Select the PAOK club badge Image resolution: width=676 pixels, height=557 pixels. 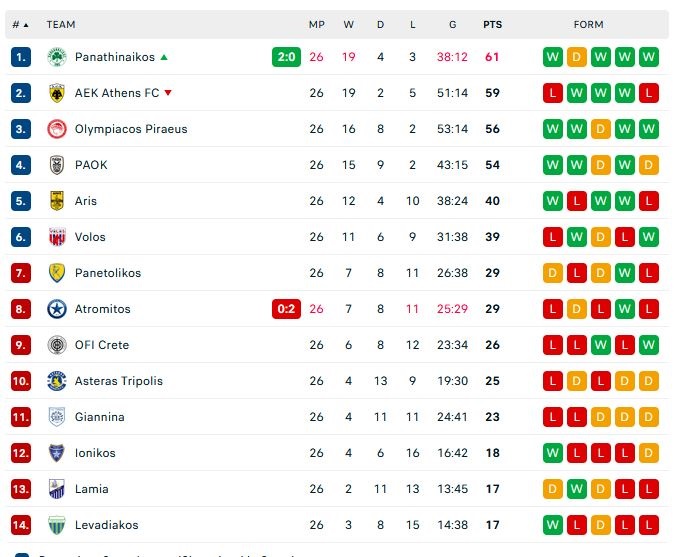click(56, 165)
